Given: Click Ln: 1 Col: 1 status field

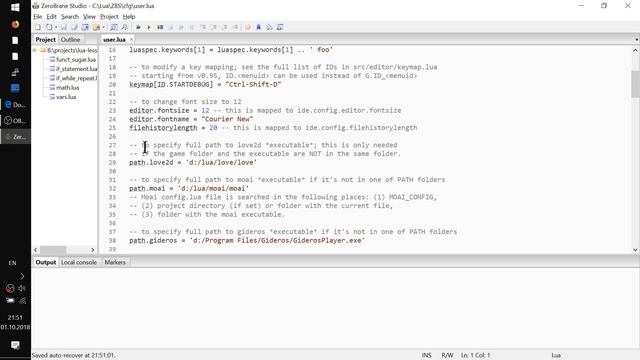Looking at the screenshot, I should pyautogui.click(x=476, y=356).
